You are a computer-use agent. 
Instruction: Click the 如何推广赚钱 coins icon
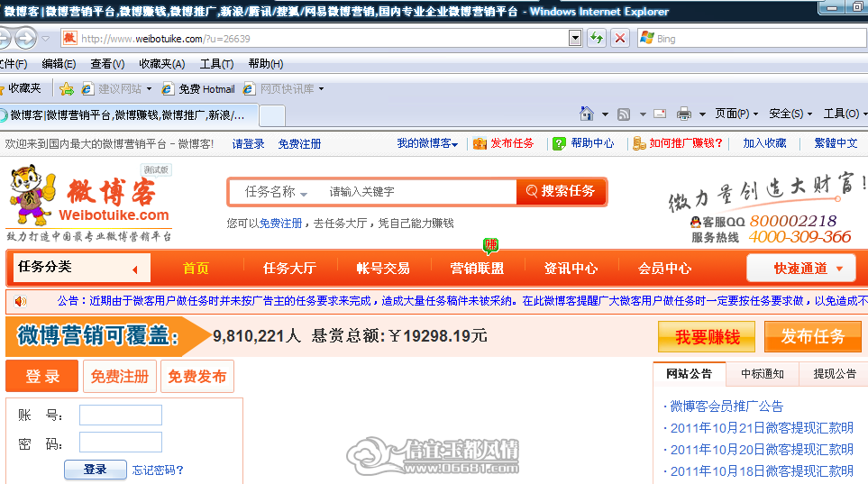click(639, 143)
